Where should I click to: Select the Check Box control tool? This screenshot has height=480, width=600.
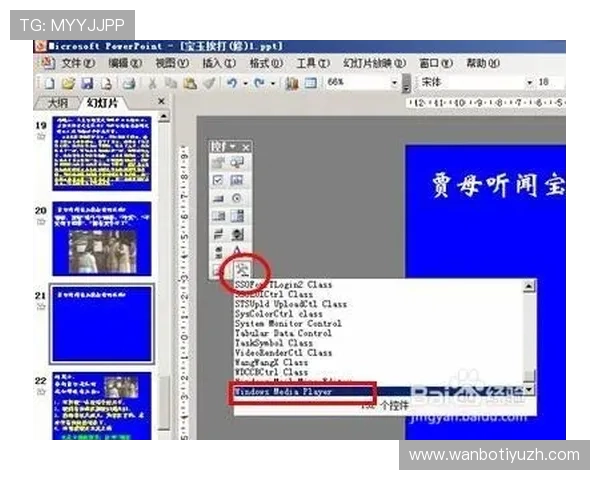(218, 180)
